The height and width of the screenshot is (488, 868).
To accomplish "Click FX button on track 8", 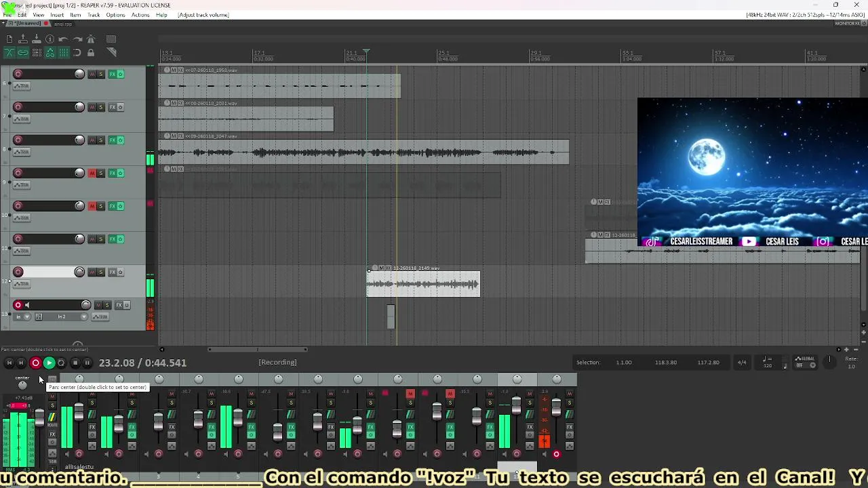I will tap(113, 140).
